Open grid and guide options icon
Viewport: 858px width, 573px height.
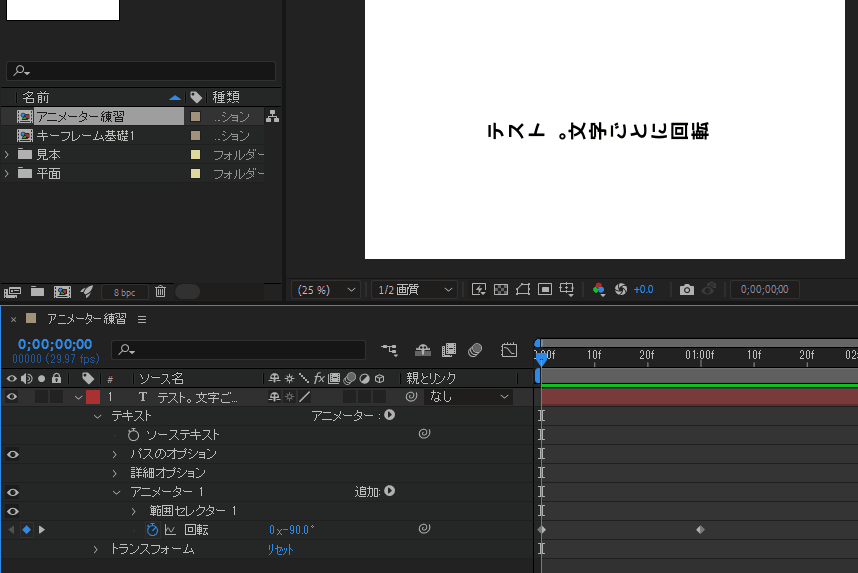pyautogui.click(x=567, y=289)
